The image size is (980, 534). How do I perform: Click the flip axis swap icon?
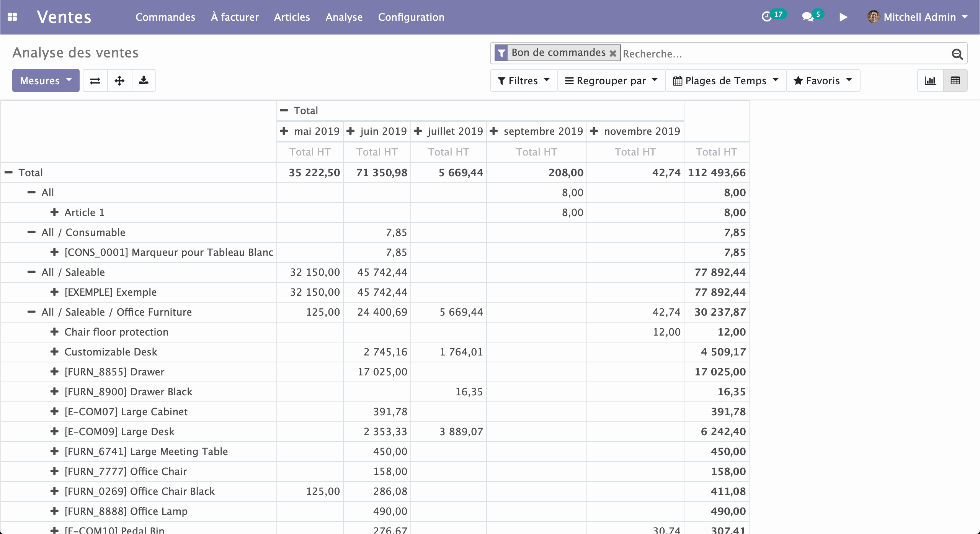coord(95,80)
